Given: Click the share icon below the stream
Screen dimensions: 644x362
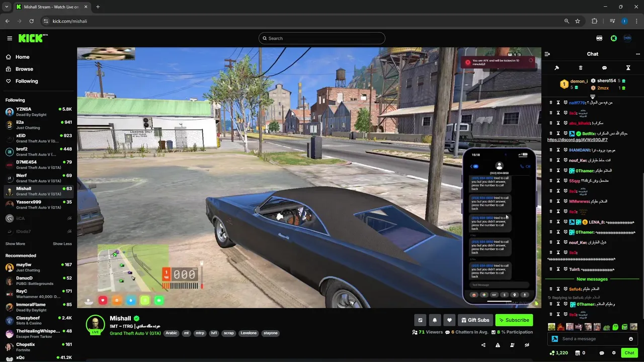Looking at the screenshot, I should pos(484,345).
